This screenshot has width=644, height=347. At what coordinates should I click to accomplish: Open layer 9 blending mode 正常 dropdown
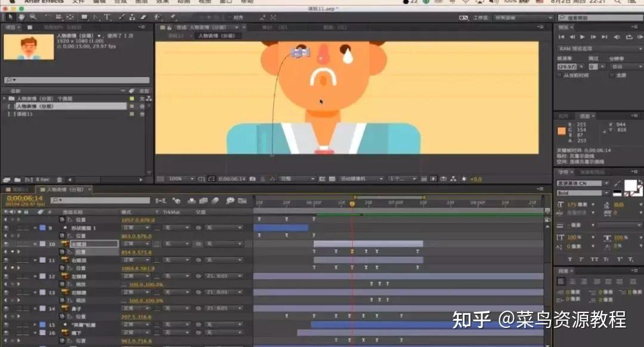click(135, 228)
